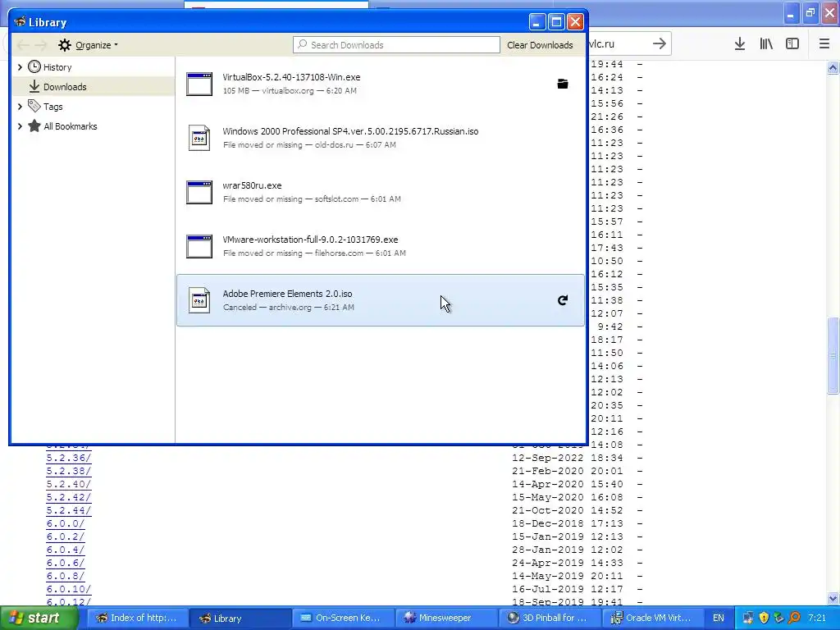Select Windows 2000 Professional SP4 iso name
This screenshot has height=630, width=840.
coord(350,131)
